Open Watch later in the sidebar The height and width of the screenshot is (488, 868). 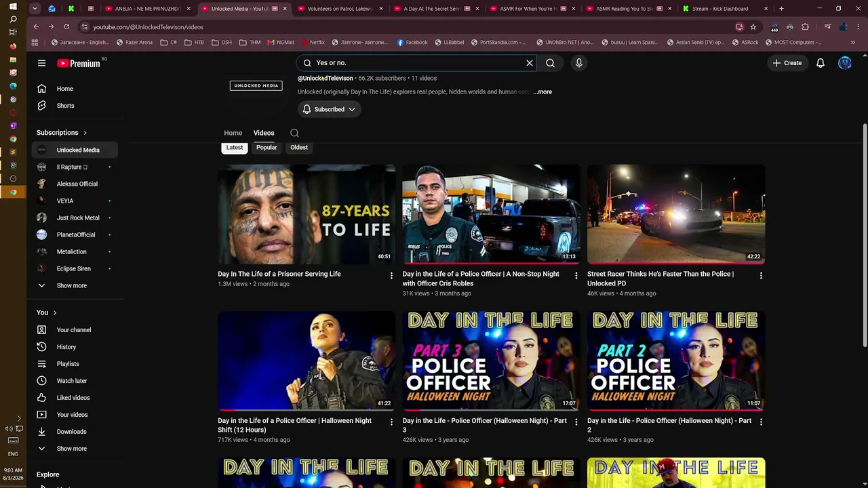coord(75,381)
